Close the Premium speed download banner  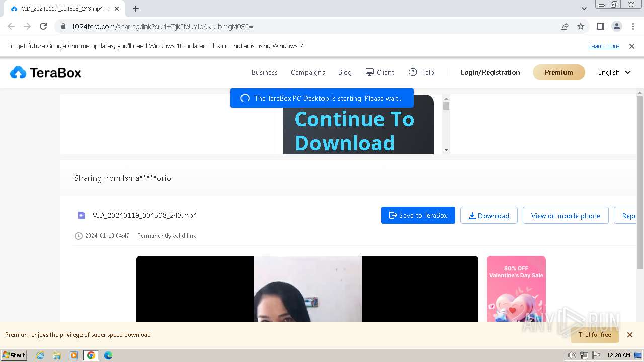coord(630,335)
